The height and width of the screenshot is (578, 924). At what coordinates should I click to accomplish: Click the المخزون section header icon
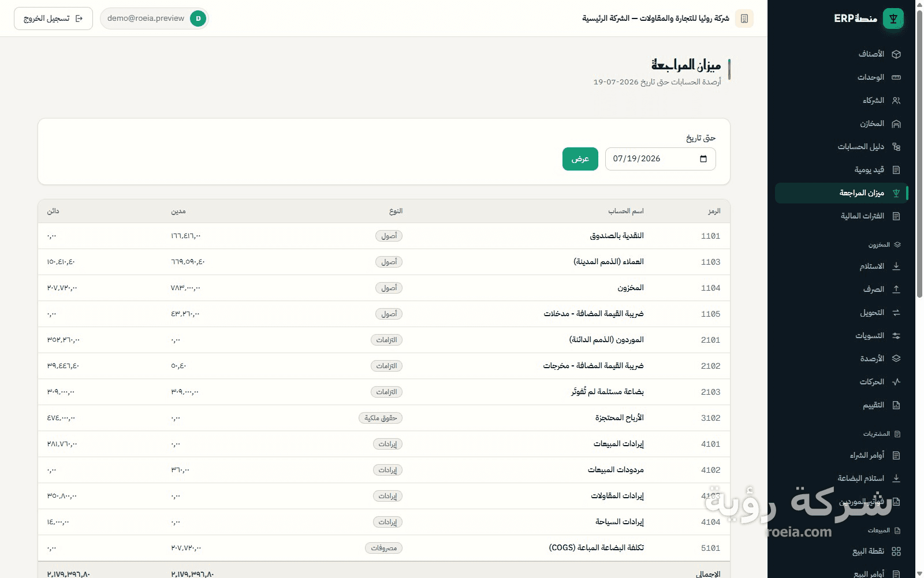897,245
